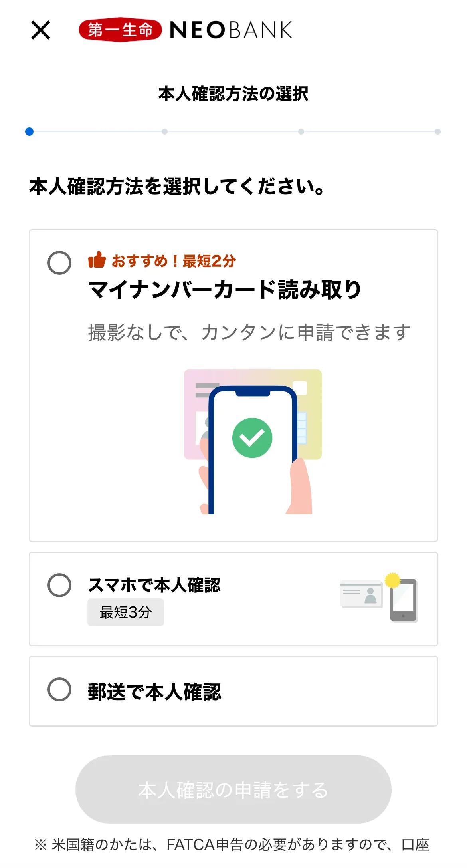This screenshot has width=467, height=868.
Task: Tap the 第一生命 NEOBANK logo
Action: point(186,30)
